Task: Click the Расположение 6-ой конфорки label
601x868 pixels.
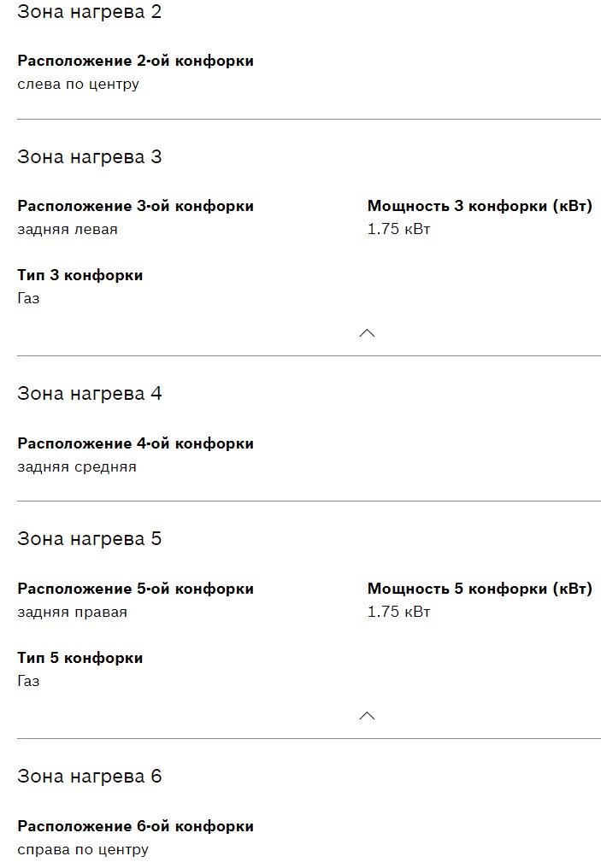Action: coord(135,826)
